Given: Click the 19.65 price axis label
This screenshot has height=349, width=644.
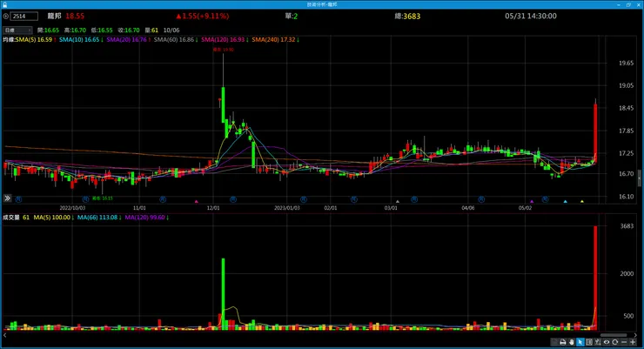Looking at the screenshot, I should coord(626,64).
